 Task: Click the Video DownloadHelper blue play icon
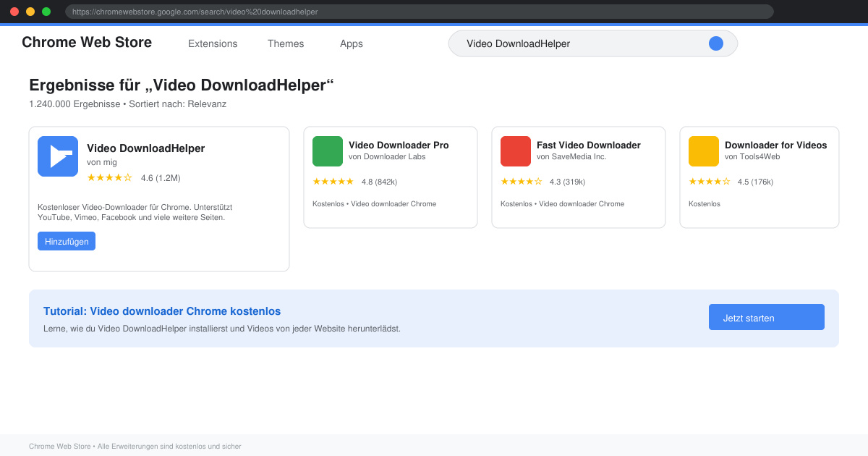[x=58, y=156]
